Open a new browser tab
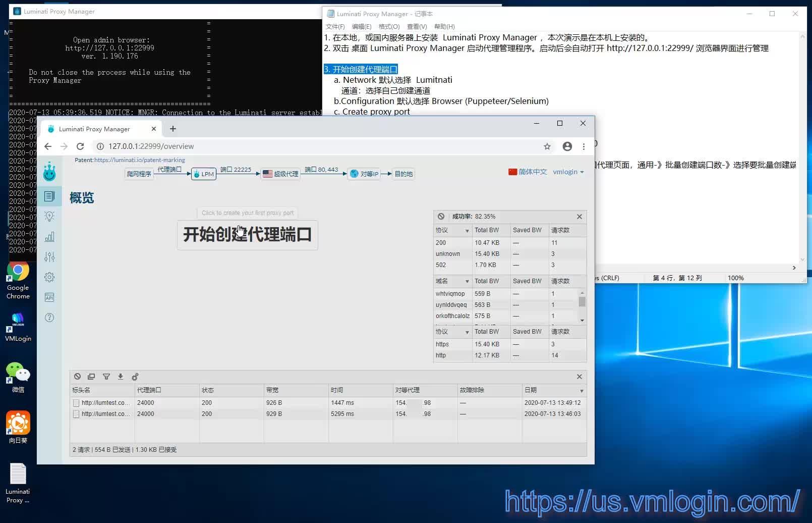812x523 pixels. tap(173, 129)
